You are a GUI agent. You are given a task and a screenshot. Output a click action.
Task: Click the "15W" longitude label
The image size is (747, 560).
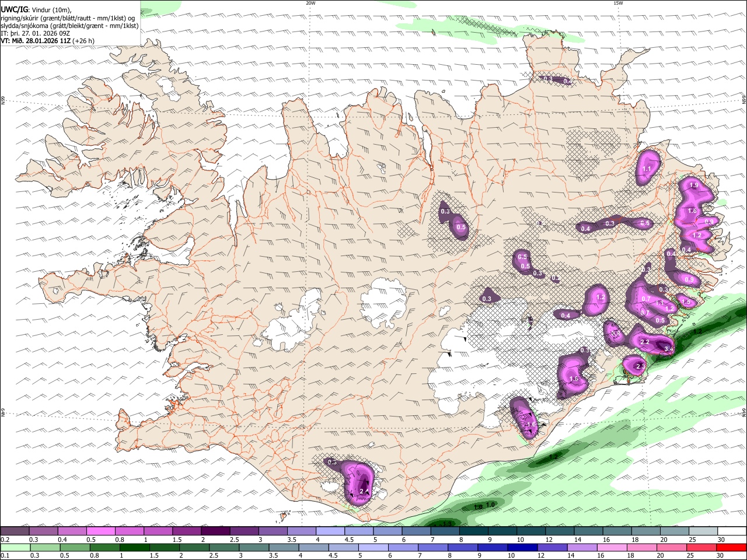click(x=617, y=3)
